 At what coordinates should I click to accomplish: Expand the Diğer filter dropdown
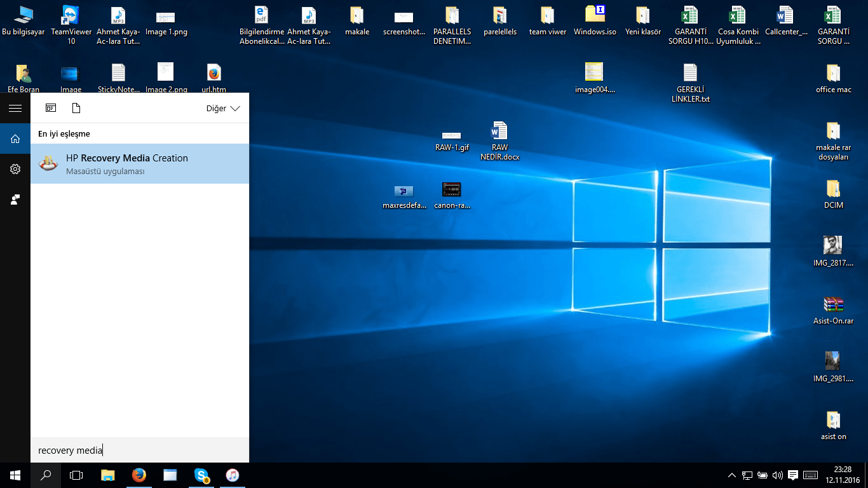point(223,109)
